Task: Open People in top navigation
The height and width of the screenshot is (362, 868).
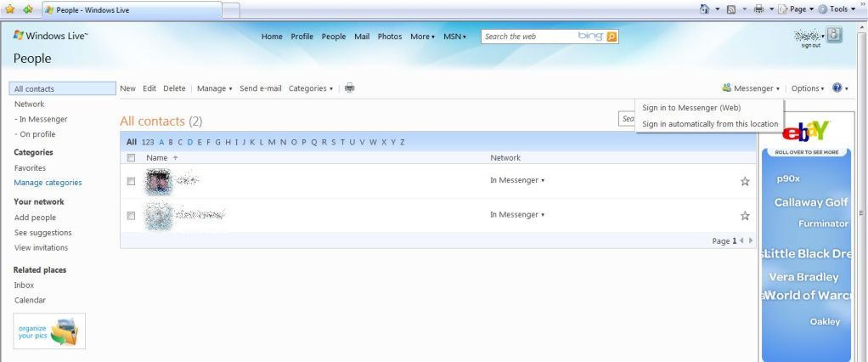Action: (333, 37)
